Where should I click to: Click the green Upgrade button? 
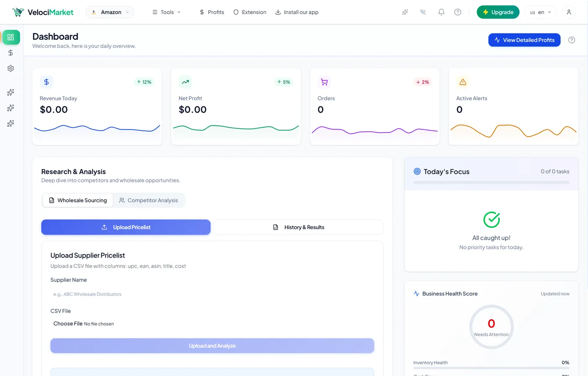click(498, 12)
